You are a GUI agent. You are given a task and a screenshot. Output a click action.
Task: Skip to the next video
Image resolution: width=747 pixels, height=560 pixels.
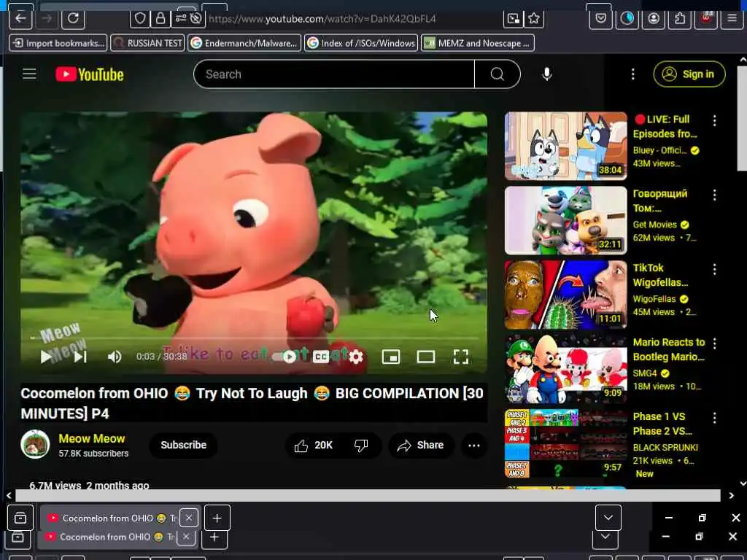tap(80, 357)
